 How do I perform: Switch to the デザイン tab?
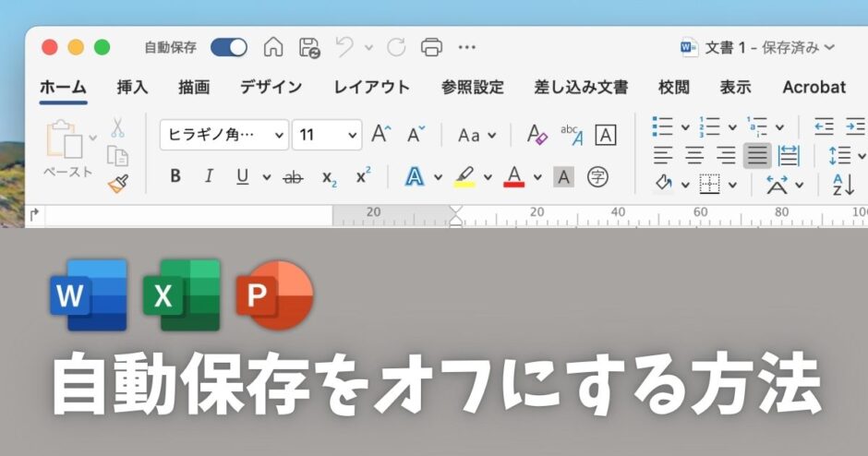tap(271, 88)
